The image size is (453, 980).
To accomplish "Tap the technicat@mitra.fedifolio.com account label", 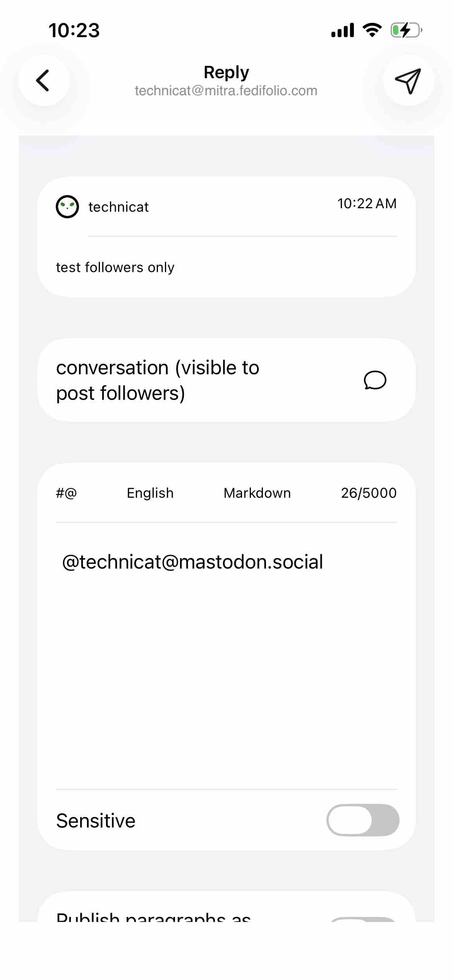I will 226,91.
